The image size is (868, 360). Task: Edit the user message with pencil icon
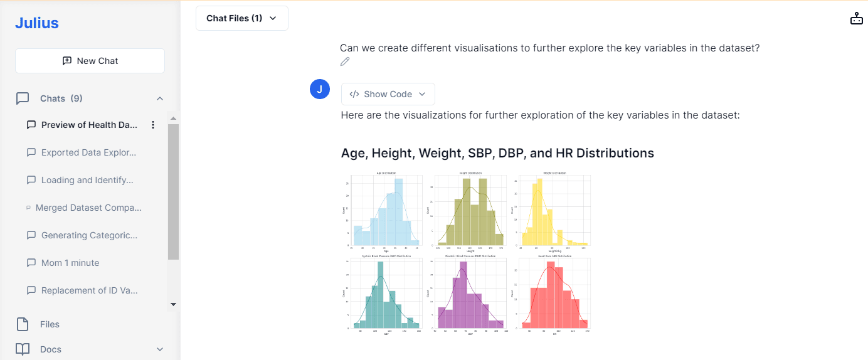coord(345,61)
